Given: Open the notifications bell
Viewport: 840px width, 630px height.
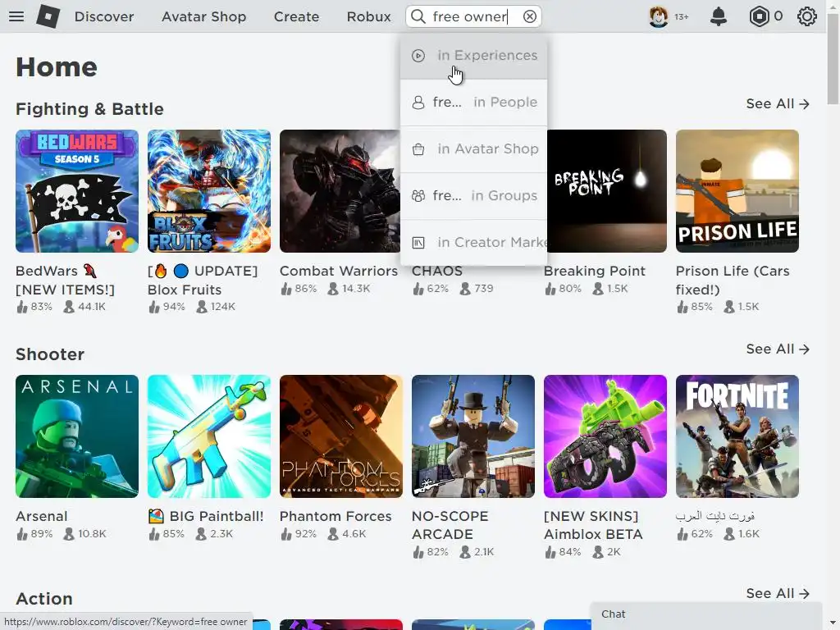Looking at the screenshot, I should [x=719, y=16].
